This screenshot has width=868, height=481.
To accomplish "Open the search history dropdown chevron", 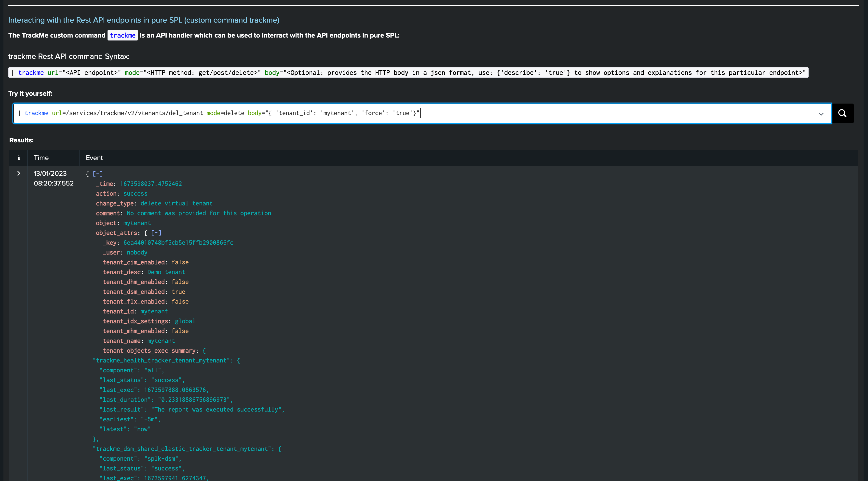I will pyautogui.click(x=821, y=114).
